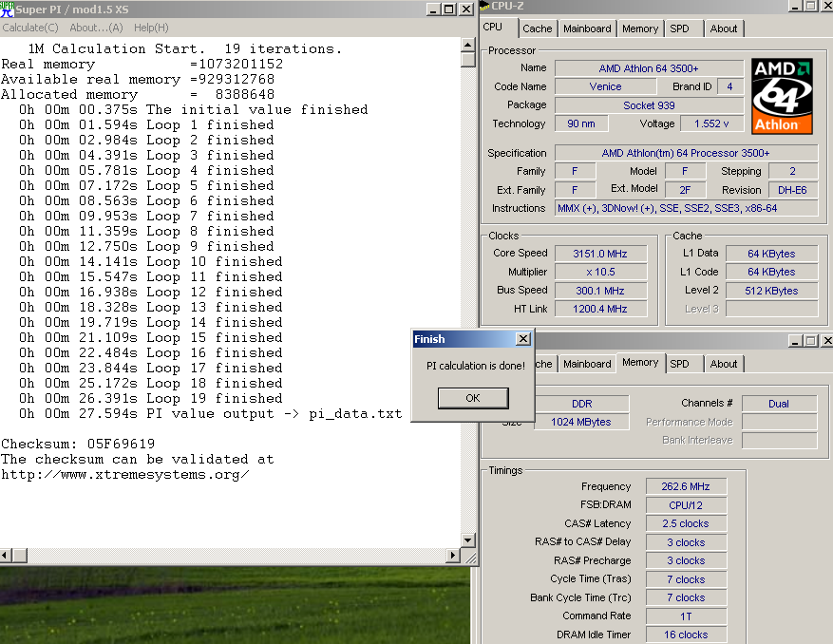Switch to Cache tab in upper CPU-Z

point(537,28)
